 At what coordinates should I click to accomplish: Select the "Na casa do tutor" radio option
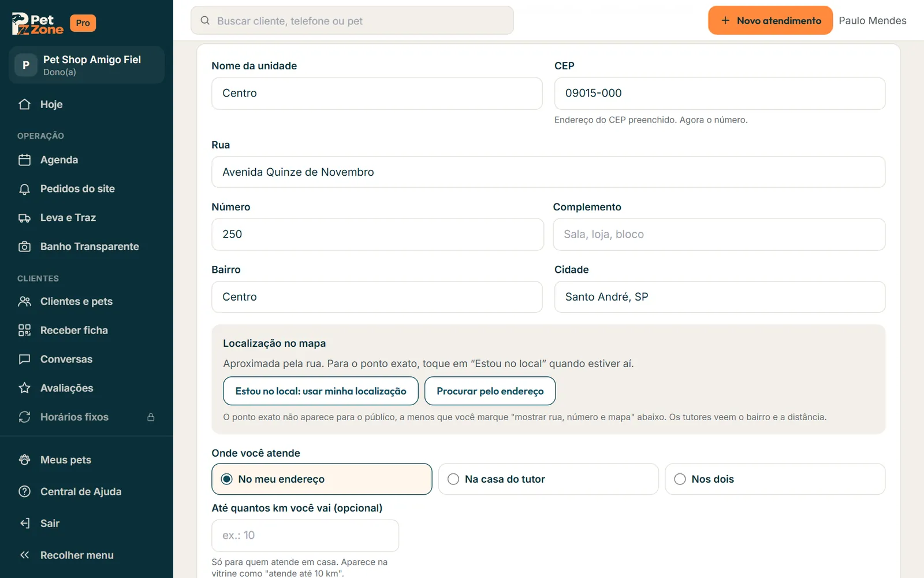coord(549,479)
